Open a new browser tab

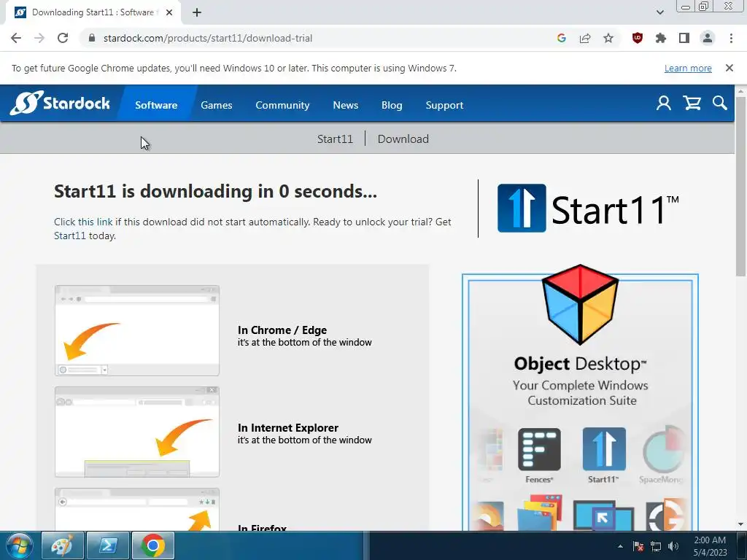197,12
